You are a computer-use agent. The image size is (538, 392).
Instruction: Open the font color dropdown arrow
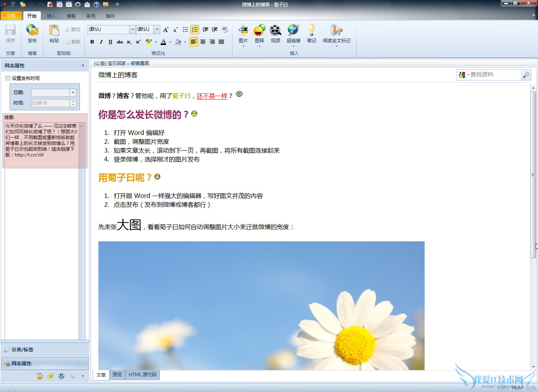point(170,42)
